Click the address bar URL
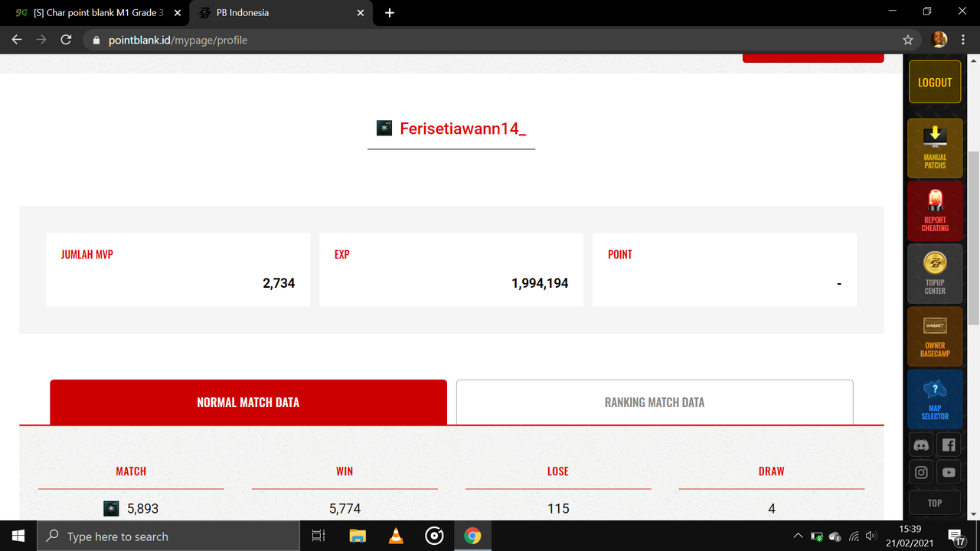This screenshot has height=551, width=980. pos(178,40)
